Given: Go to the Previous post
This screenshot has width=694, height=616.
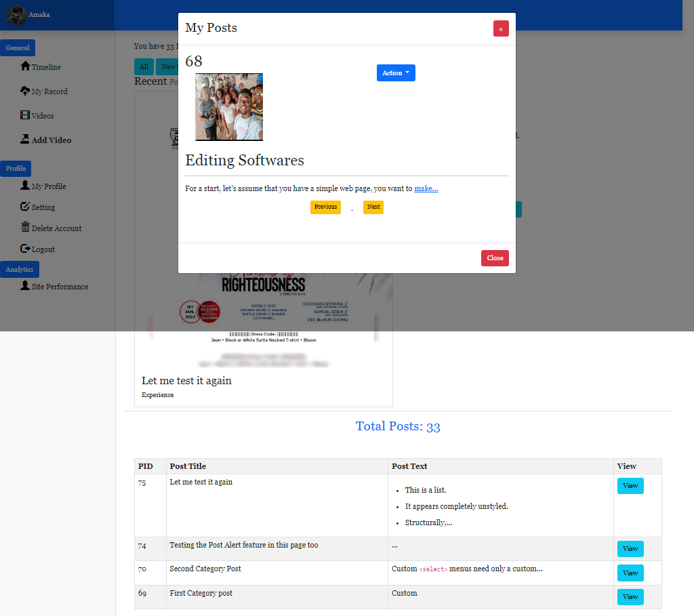Looking at the screenshot, I should coord(325,207).
